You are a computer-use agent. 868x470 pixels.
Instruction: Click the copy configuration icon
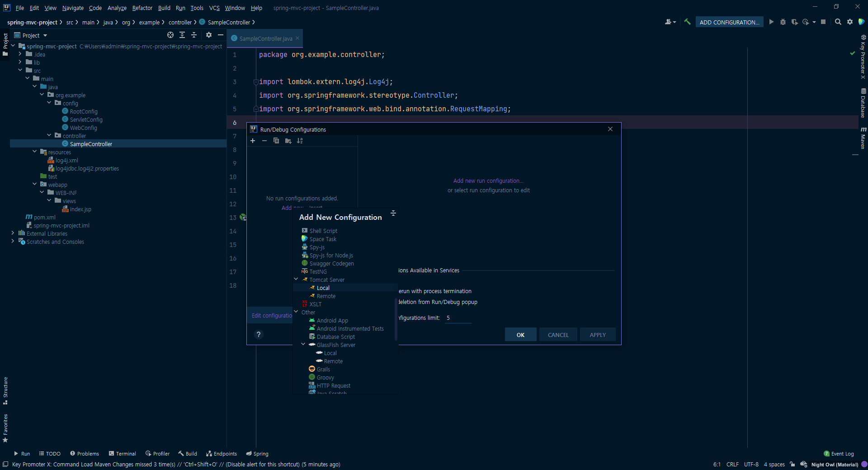[x=276, y=141]
